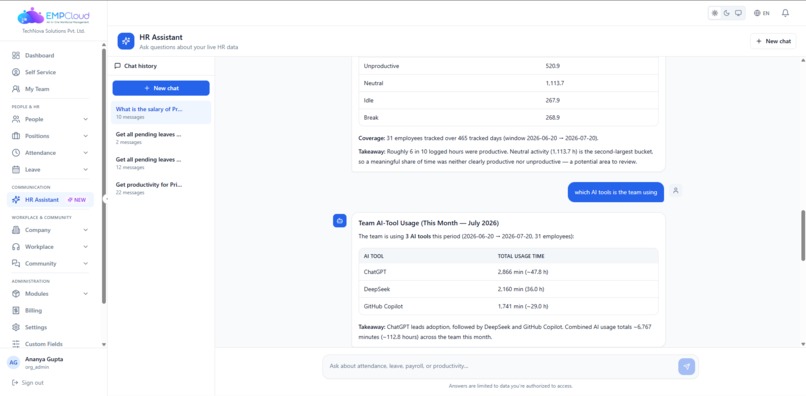Open 'Get all pending leaves' chat with 12 messages
Screen dimensions: 806x396
pos(161,163)
